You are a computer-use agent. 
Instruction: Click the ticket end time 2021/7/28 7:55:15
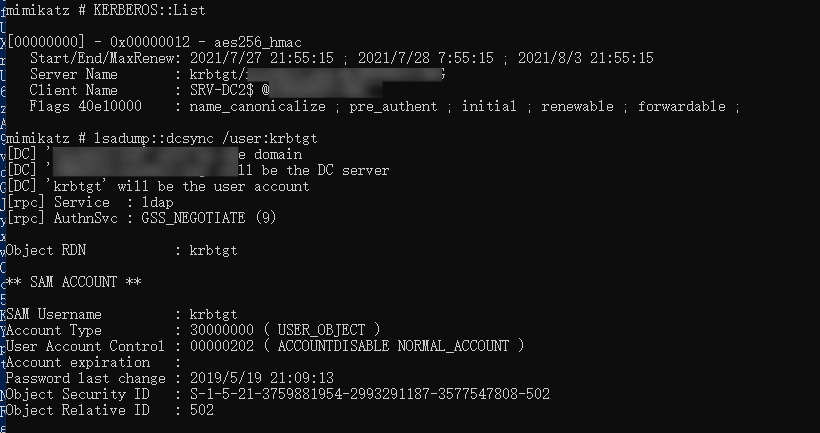click(x=426, y=58)
